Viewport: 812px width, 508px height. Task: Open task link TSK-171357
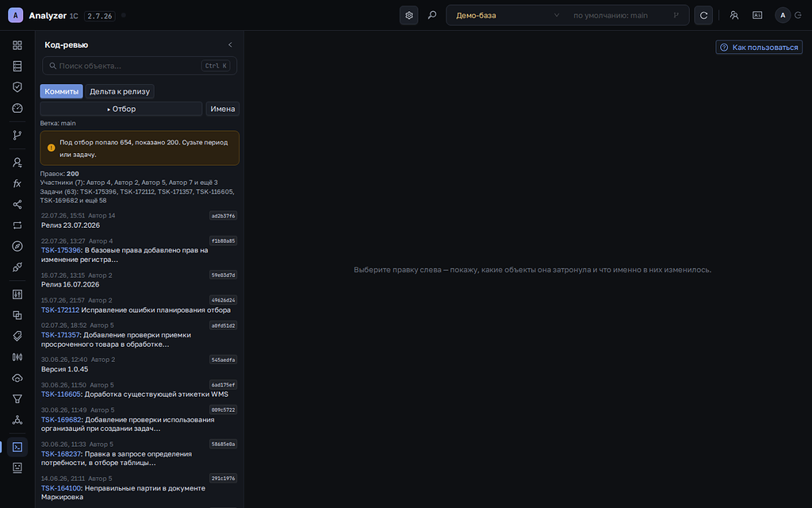coord(60,335)
